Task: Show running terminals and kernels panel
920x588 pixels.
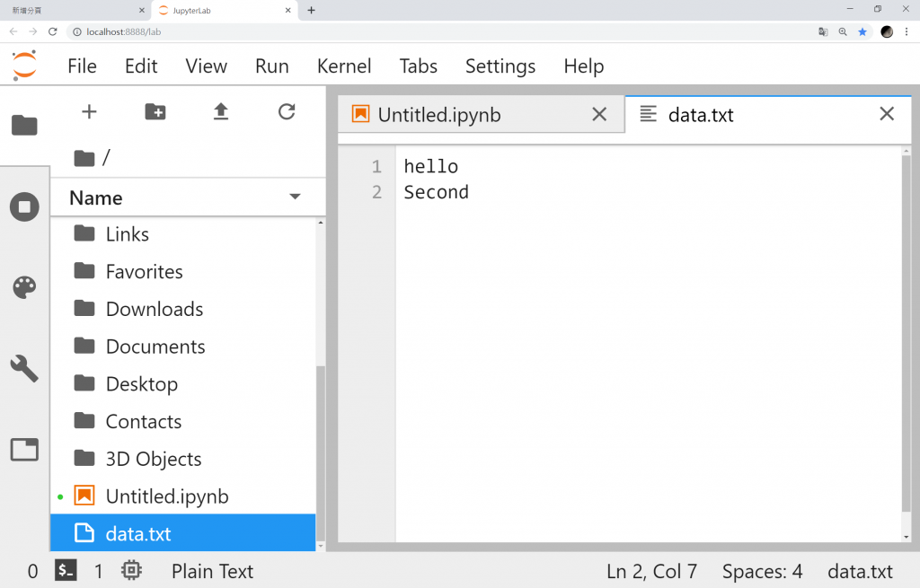Action: tap(24, 207)
